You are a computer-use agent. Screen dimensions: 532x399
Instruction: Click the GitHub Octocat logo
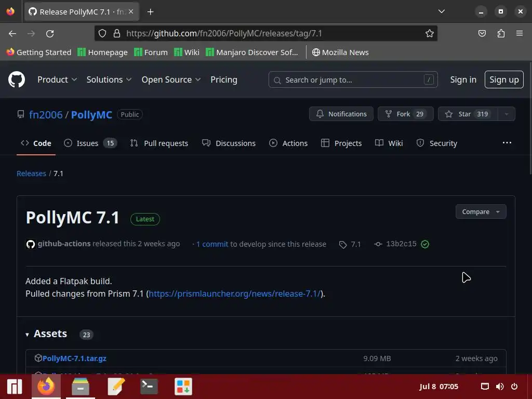(16, 79)
